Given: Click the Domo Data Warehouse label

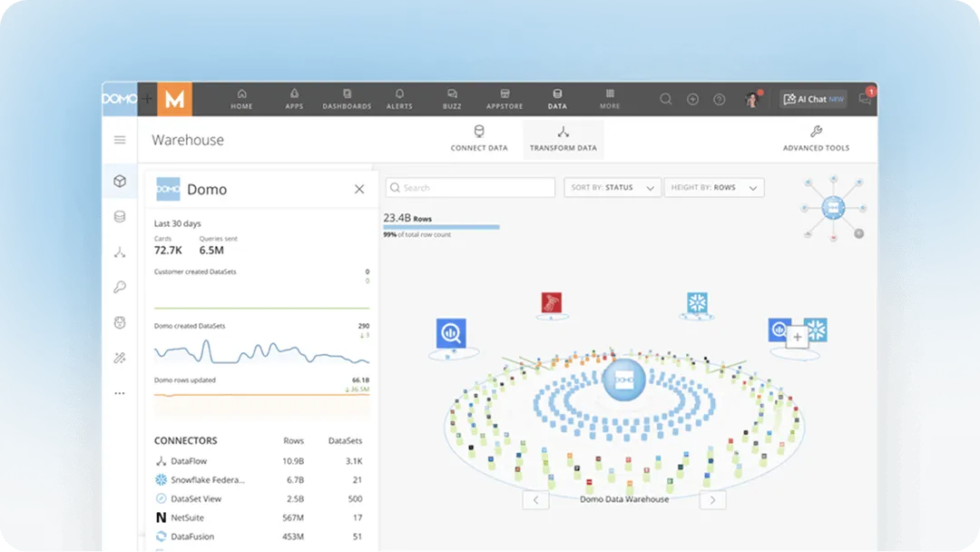Looking at the screenshot, I should pyautogui.click(x=623, y=498).
